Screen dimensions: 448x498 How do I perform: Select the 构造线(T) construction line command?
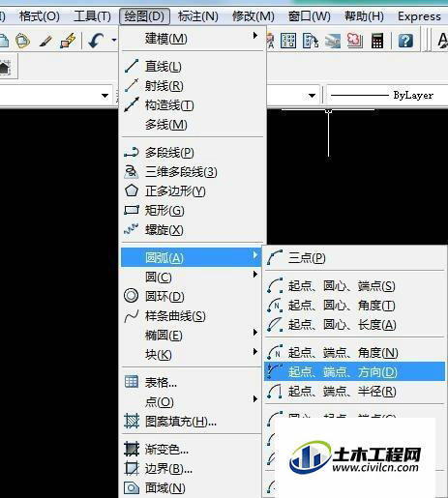(192, 105)
